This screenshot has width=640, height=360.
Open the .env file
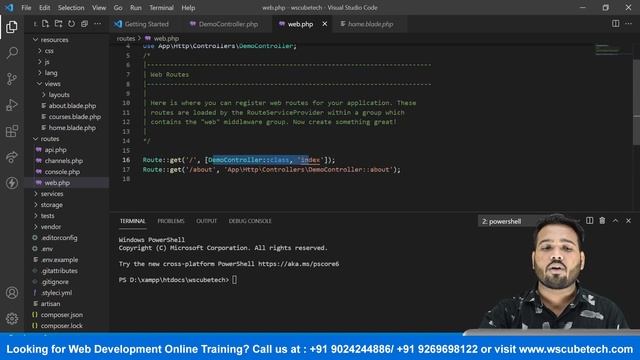pos(47,249)
